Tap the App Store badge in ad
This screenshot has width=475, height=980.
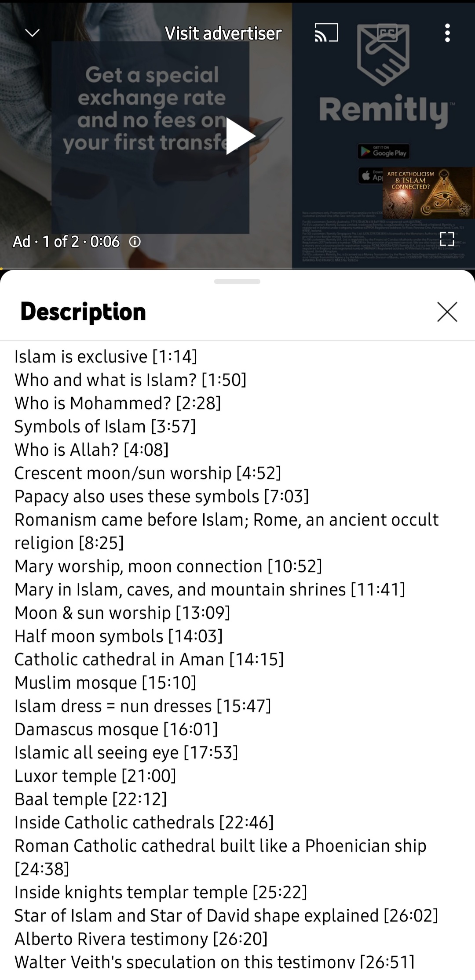click(371, 176)
